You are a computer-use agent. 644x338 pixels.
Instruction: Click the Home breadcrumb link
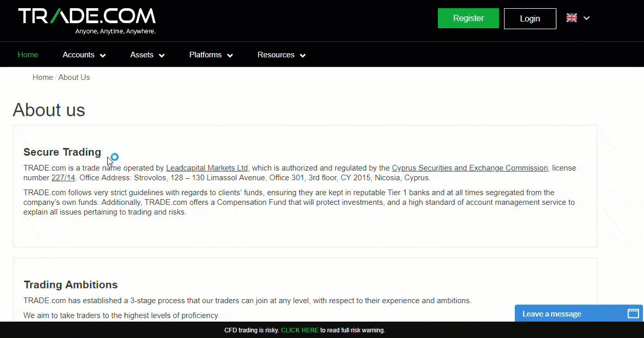click(x=43, y=77)
